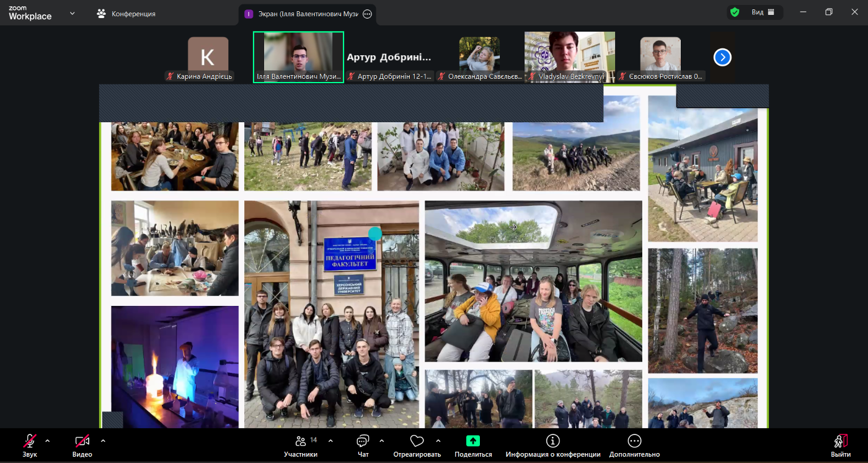Click the field hikers group photo
The height and width of the screenshot is (463, 868).
(x=308, y=156)
